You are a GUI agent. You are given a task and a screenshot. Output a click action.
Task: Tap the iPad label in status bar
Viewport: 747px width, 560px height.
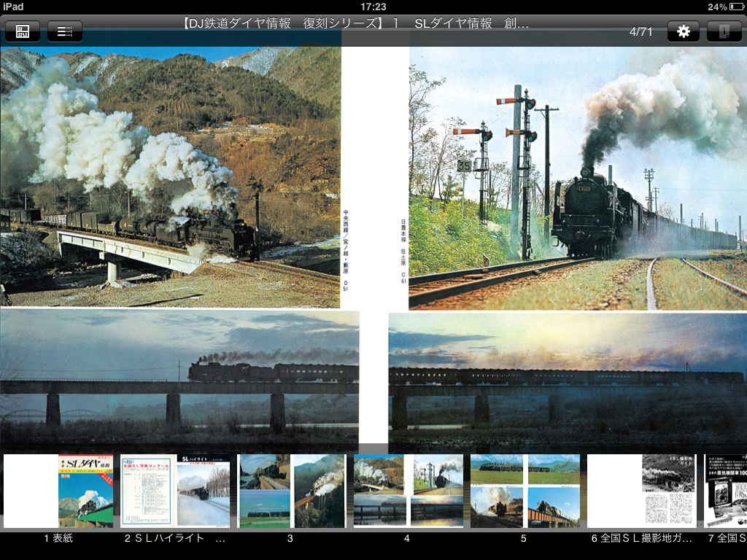coord(13,7)
